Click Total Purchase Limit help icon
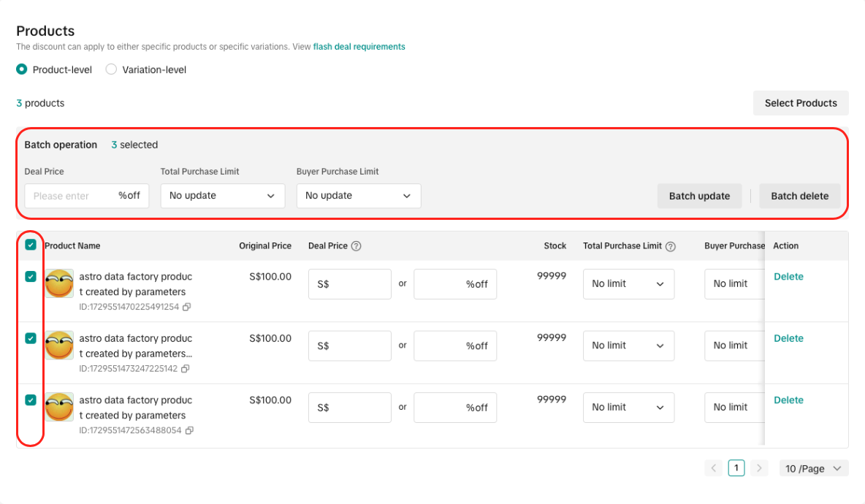 (671, 247)
